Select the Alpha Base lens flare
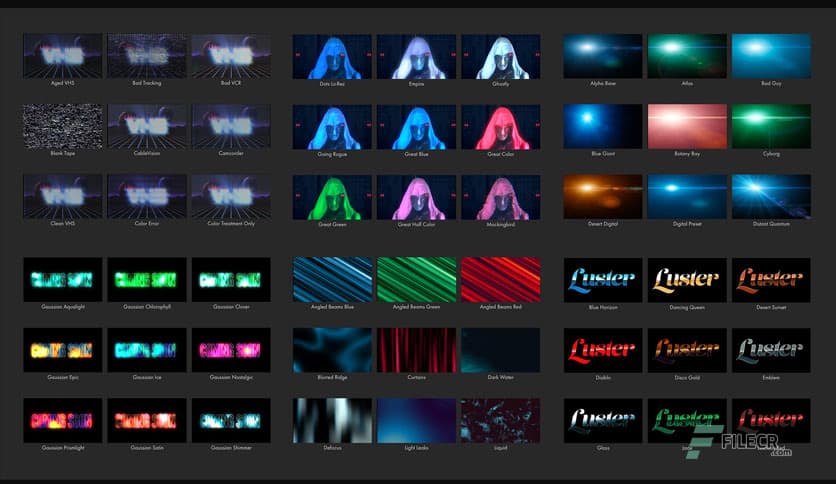 tap(603, 56)
